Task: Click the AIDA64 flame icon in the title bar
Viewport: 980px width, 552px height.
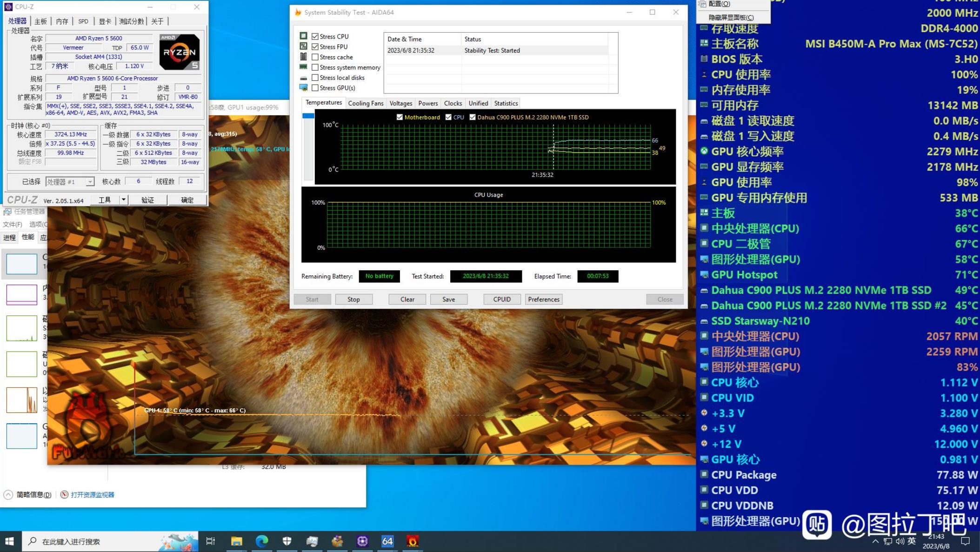Action: click(x=298, y=13)
